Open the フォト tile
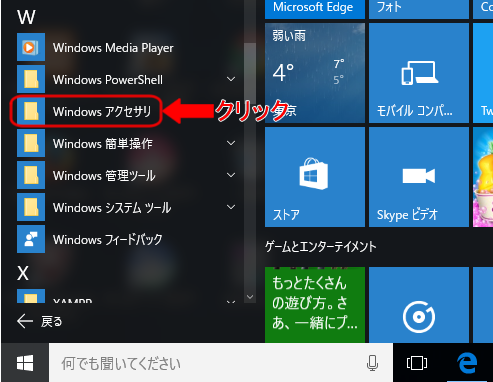This screenshot has width=493, height=382. tap(419, 9)
